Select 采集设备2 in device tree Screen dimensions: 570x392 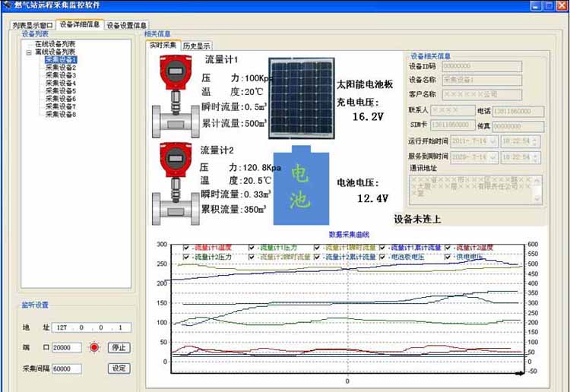[x=61, y=68]
